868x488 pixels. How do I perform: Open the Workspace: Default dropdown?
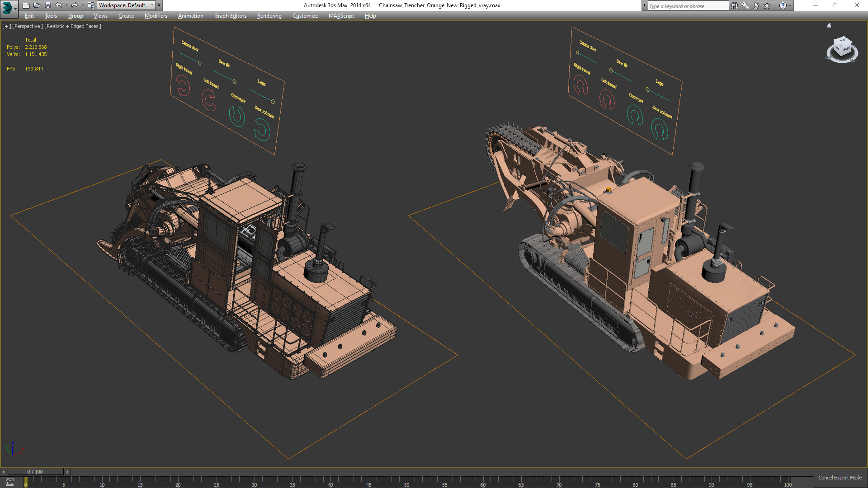point(126,5)
